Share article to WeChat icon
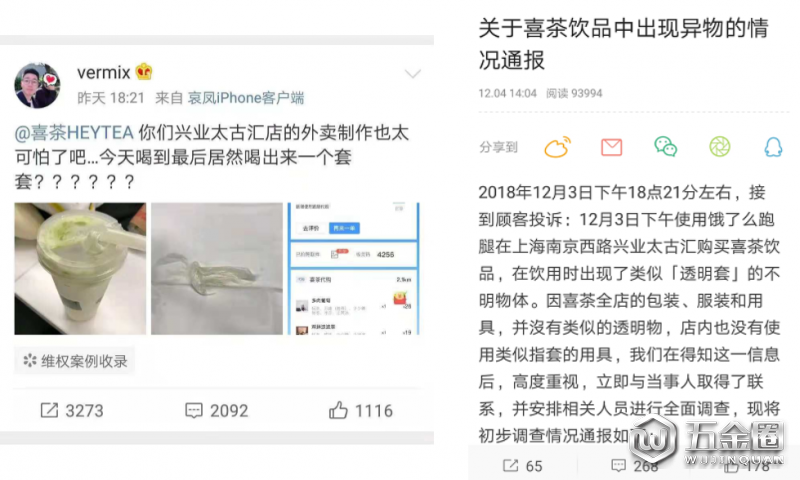Screen dimensions: 800x480 point(665,147)
